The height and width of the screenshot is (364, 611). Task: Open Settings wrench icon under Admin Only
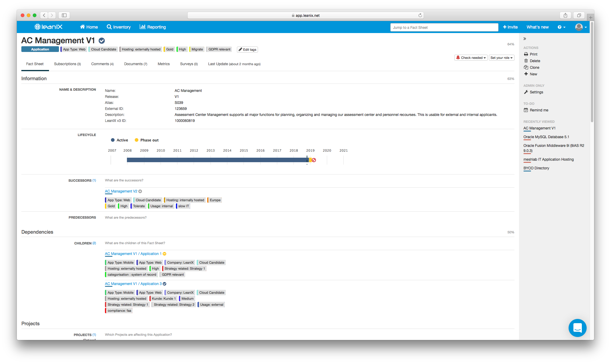526,92
